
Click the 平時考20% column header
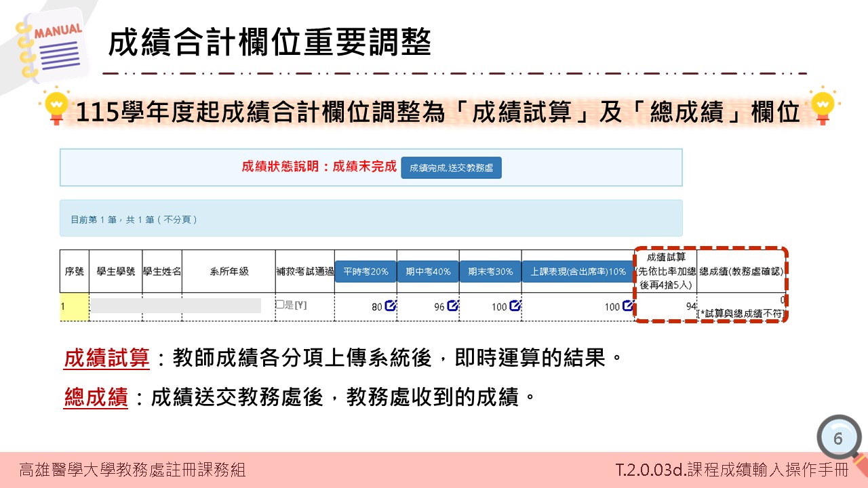[368, 270]
